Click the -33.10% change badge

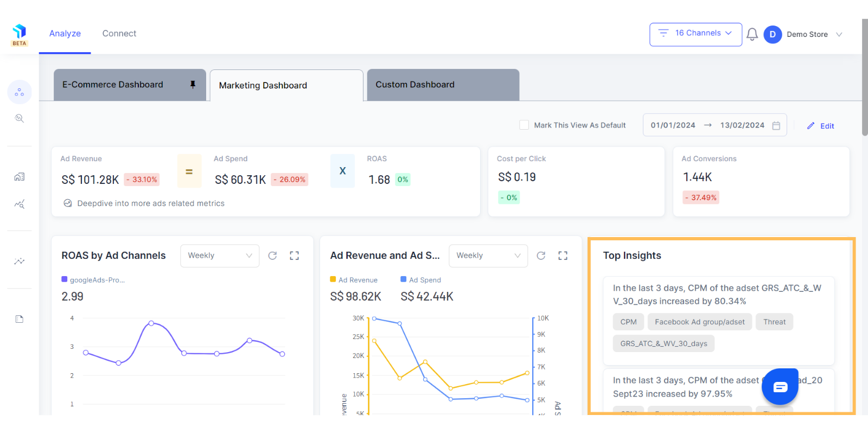[142, 180]
